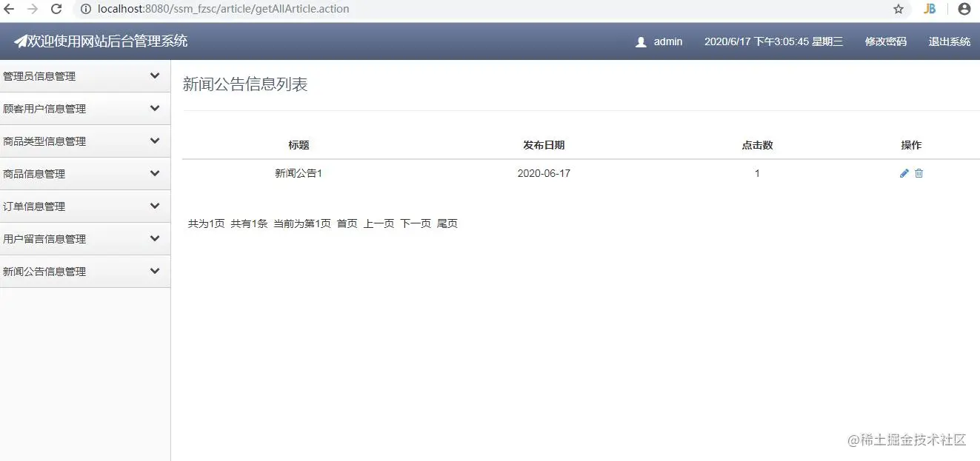Open the 新闻公告信息管理 menu
This screenshot has width=980, height=461.
[85, 272]
